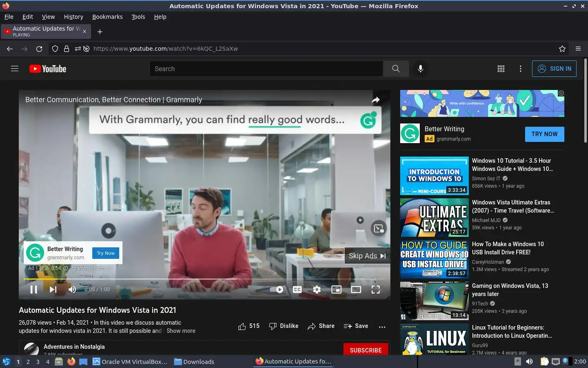The width and height of the screenshot is (588, 368).
Task: Click Try Now on Grammarly overlay
Action: click(x=106, y=253)
